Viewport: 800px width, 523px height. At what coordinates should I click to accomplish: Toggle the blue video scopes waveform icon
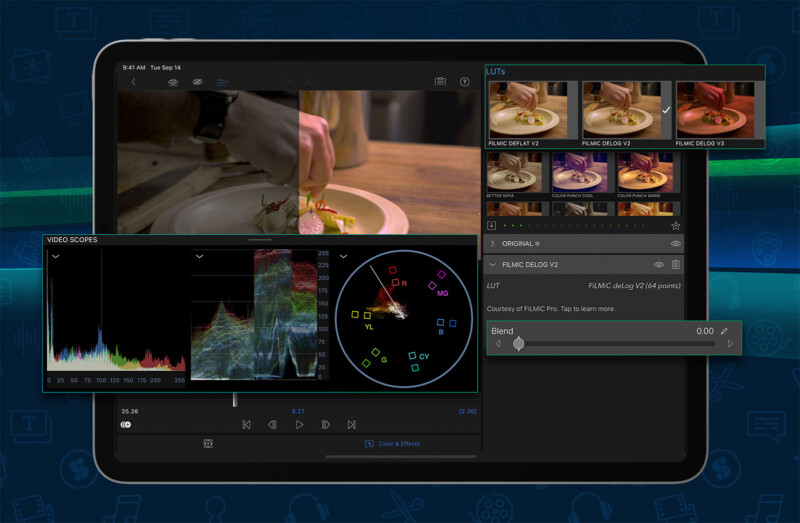(x=222, y=82)
